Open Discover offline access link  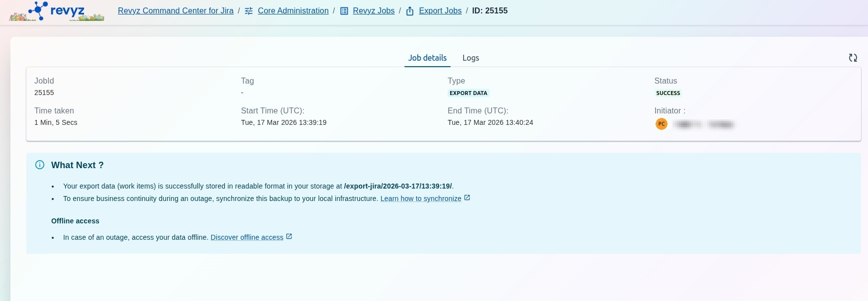[x=247, y=237]
